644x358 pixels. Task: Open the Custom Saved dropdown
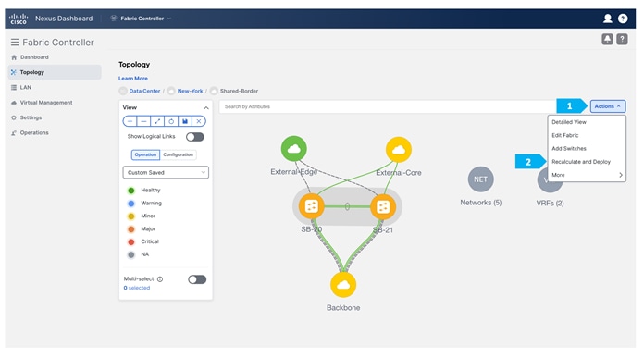[166, 172]
